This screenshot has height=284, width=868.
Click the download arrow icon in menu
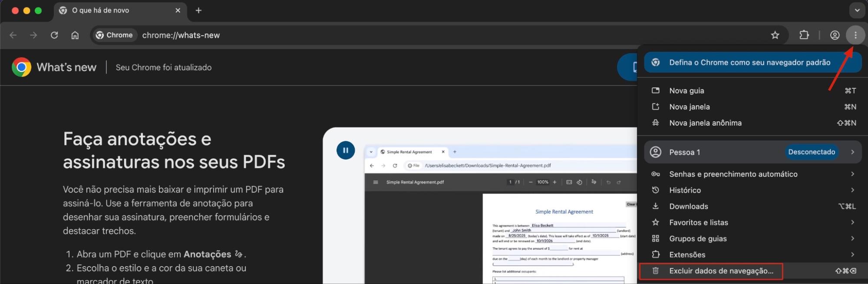coord(656,206)
